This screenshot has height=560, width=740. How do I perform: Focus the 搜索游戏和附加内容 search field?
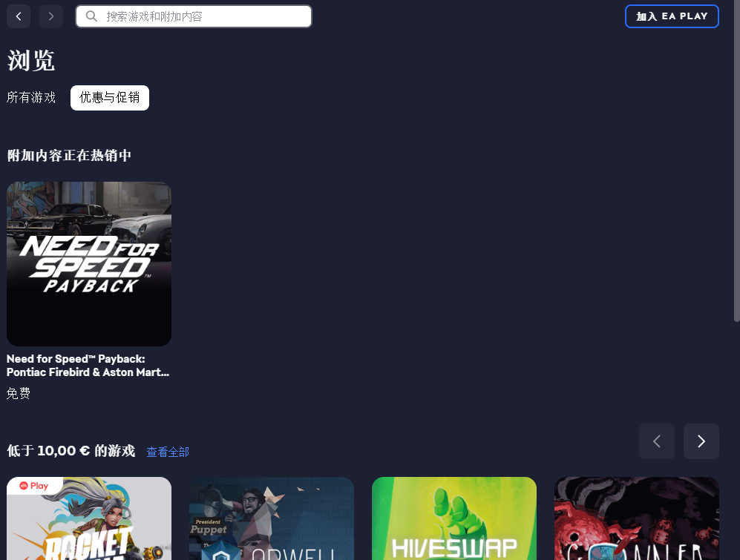[194, 16]
